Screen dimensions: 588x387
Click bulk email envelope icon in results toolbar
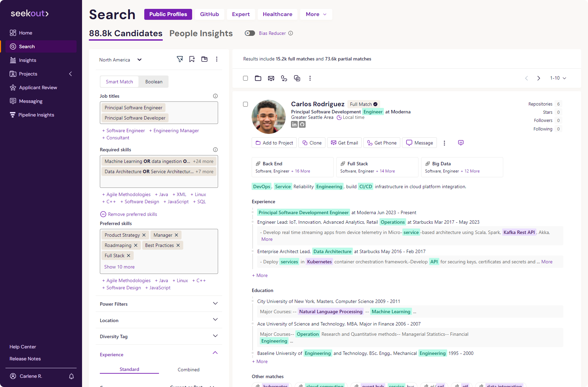coord(271,78)
